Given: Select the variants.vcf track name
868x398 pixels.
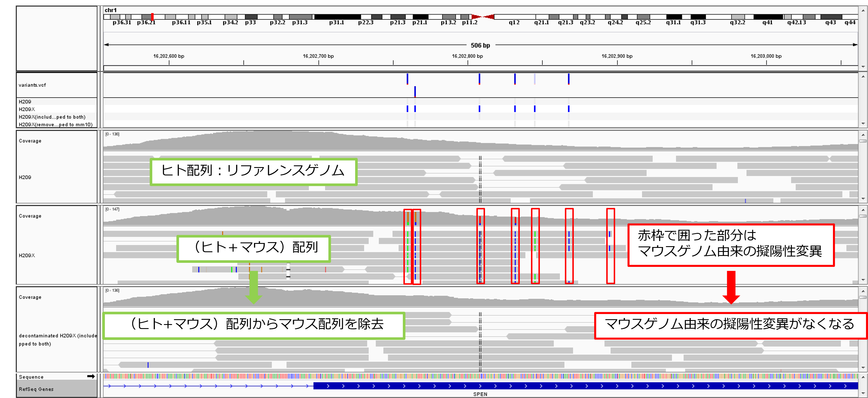Looking at the screenshot, I should [32, 85].
